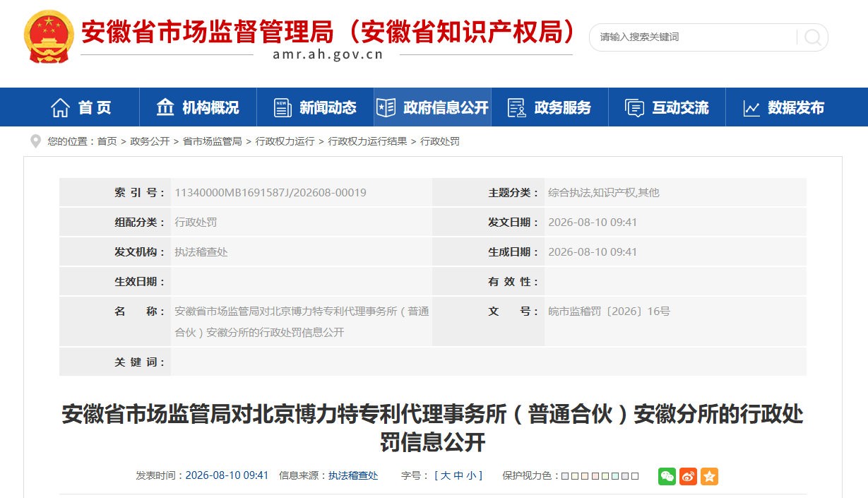Image resolution: width=868 pixels, height=498 pixels.
Task: Click the site title 安徽省市场监督管理局
Action: [x=206, y=32]
